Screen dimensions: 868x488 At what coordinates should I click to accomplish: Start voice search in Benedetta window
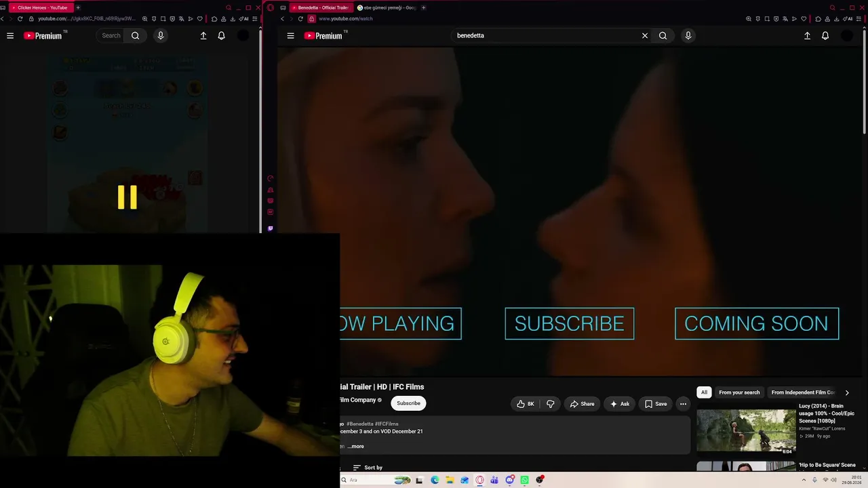coord(688,36)
